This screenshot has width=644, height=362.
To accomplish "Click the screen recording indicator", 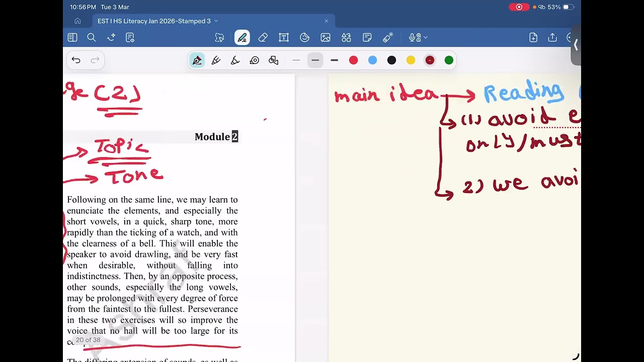I will click(519, 7).
